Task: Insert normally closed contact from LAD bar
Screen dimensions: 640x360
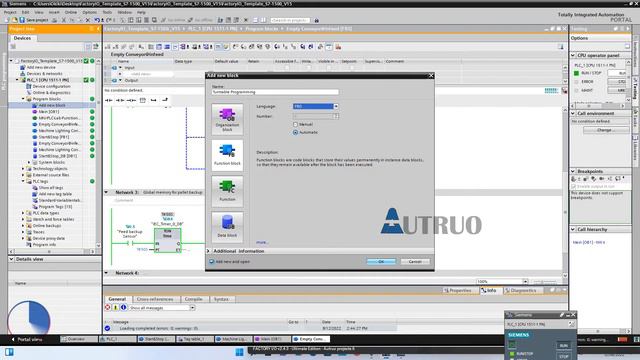Action: [x=120, y=100]
